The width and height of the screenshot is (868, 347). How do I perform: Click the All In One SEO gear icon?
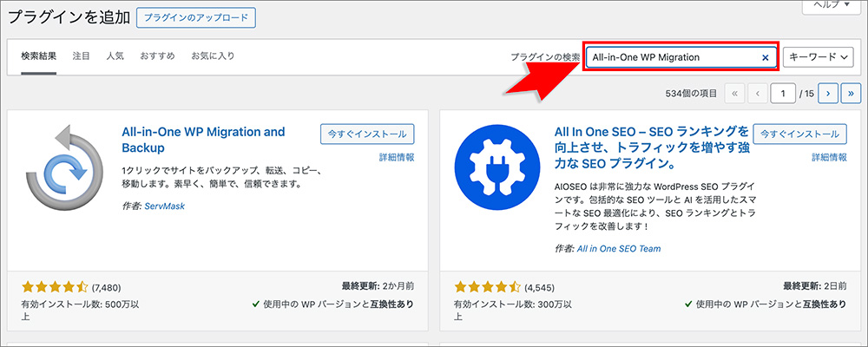[496, 167]
